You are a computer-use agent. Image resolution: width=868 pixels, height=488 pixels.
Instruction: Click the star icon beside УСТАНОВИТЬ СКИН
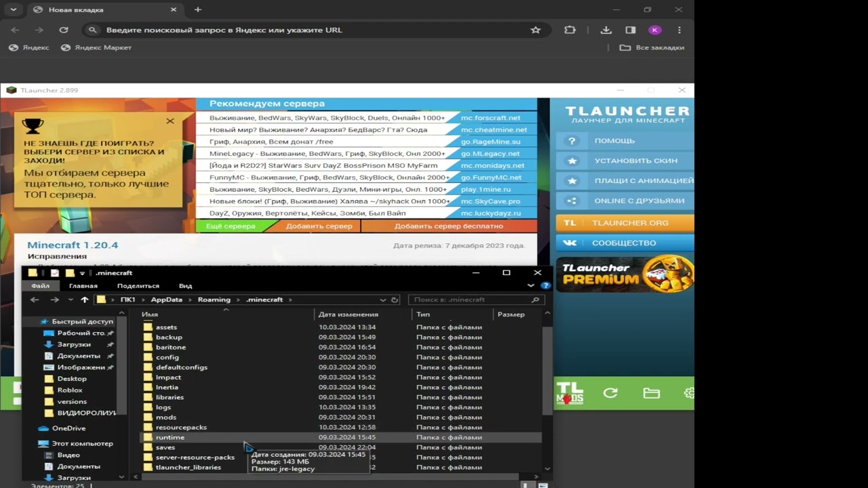coord(572,161)
